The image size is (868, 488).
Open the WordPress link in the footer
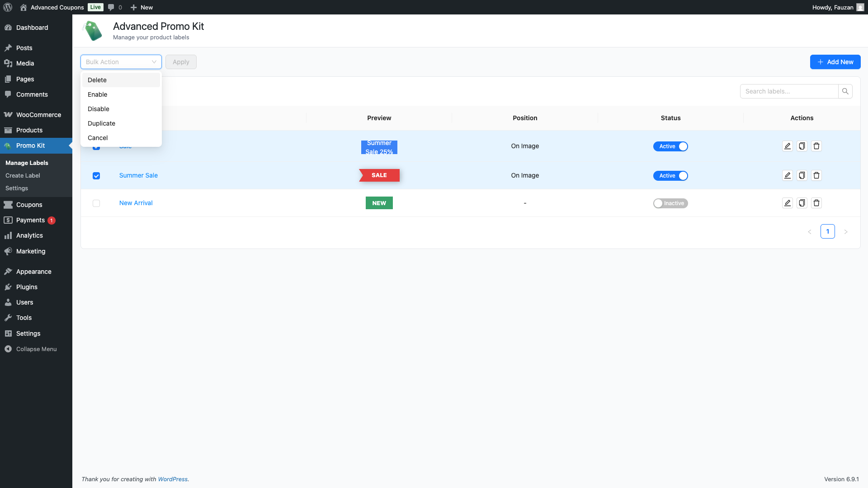pyautogui.click(x=173, y=479)
